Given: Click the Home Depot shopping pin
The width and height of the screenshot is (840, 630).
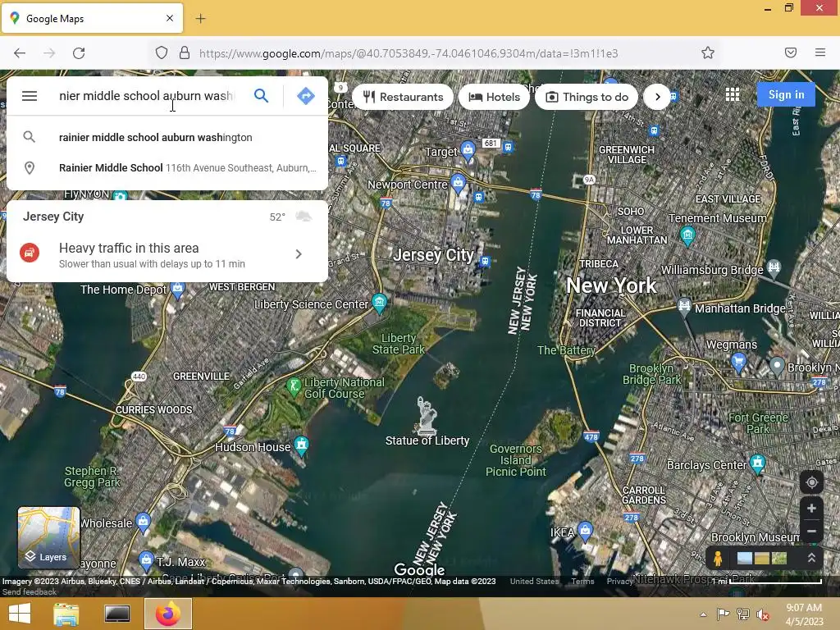Looking at the screenshot, I should [x=177, y=290].
